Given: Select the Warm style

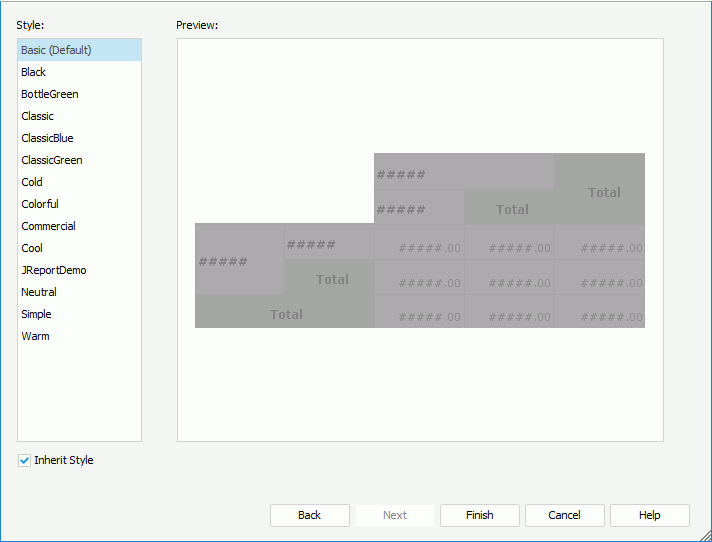Looking at the screenshot, I should tap(35, 336).
